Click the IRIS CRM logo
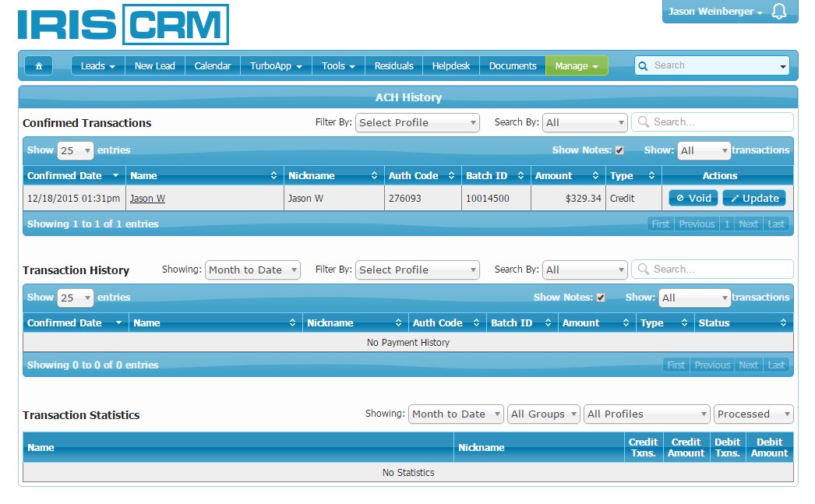This screenshot has width=815, height=504. click(123, 25)
